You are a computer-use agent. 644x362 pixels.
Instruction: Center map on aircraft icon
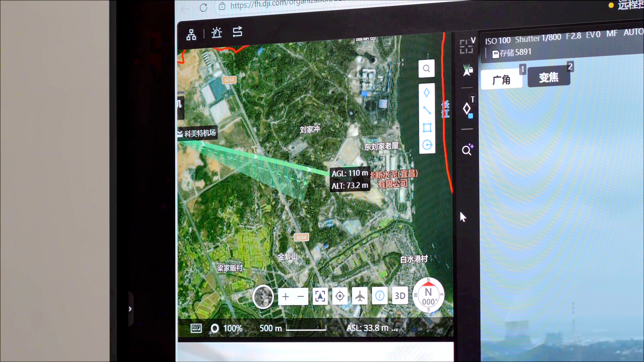pos(360,296)
